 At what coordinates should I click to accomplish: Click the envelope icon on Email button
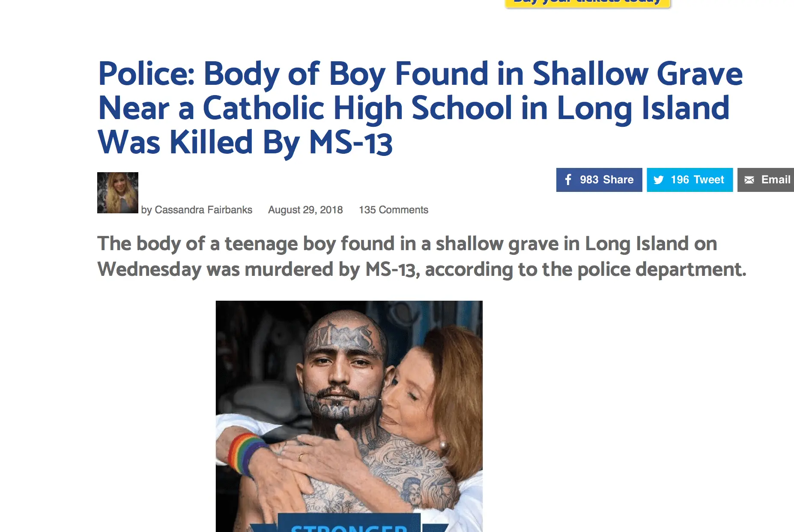tap(749, 180)
